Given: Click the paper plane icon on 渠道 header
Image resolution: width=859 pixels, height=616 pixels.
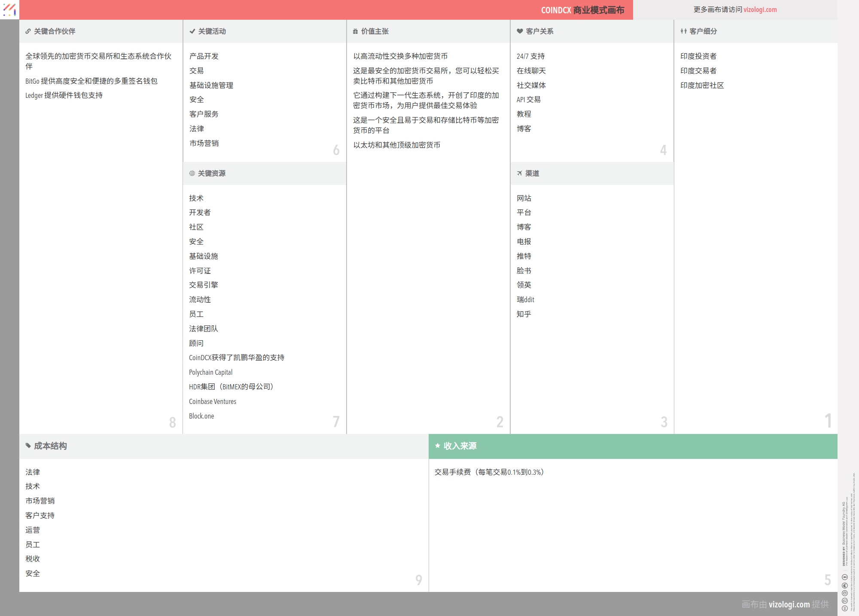Looking at the screenshot, I should point(519,173).
